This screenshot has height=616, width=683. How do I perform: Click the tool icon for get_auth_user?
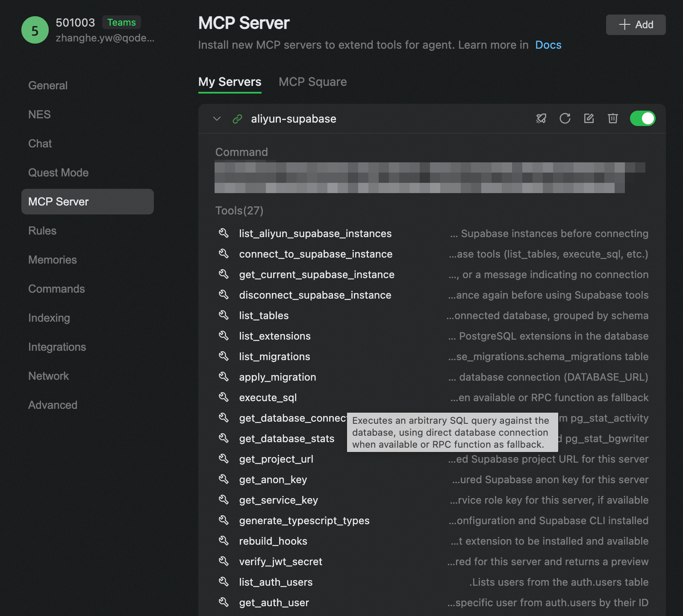[224, 602]
